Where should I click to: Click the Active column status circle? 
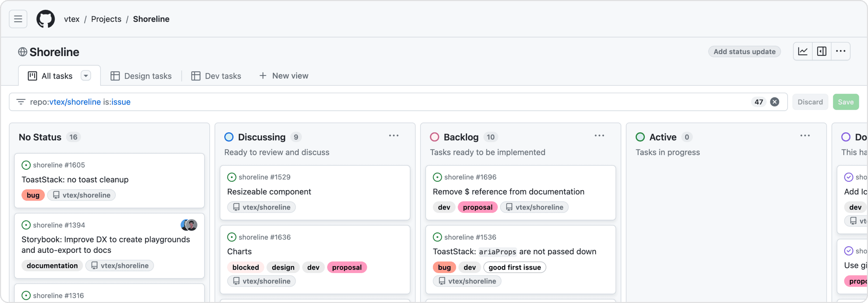tap(640, 137)
